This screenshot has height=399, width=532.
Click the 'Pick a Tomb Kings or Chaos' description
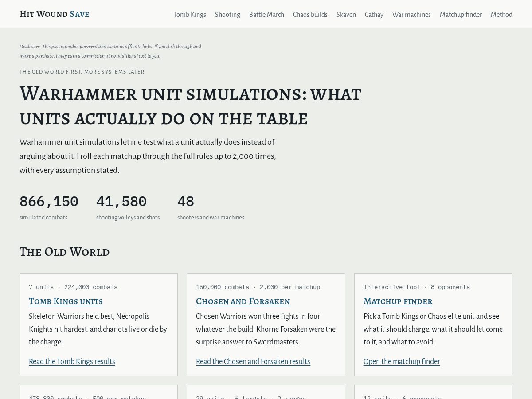433,329
